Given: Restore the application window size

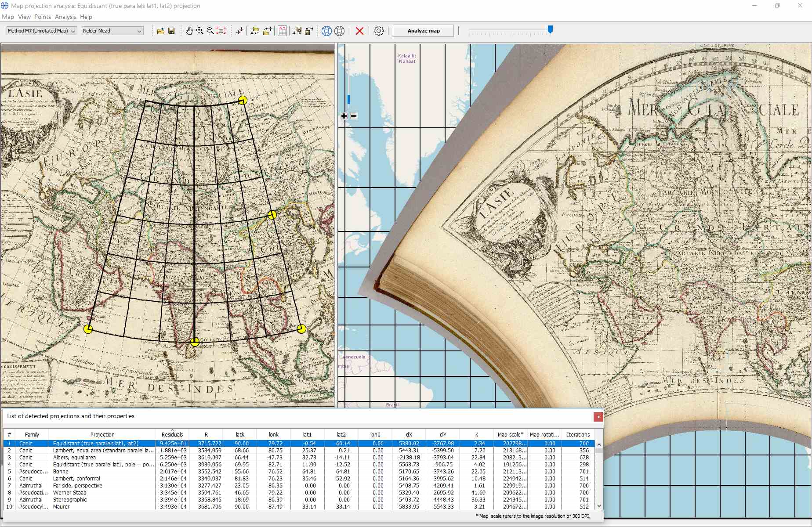Looking at the screenshot, I should 777,6.
